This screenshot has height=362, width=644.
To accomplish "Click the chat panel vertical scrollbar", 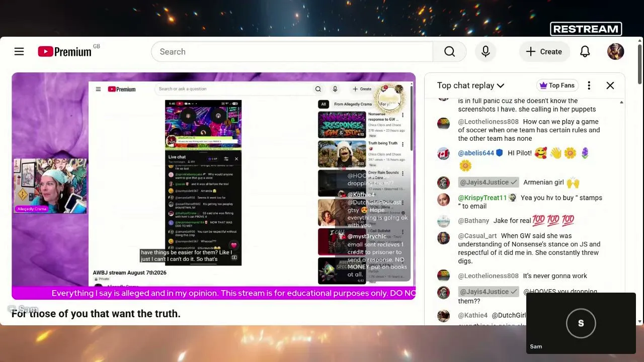I will pos(621,211).
